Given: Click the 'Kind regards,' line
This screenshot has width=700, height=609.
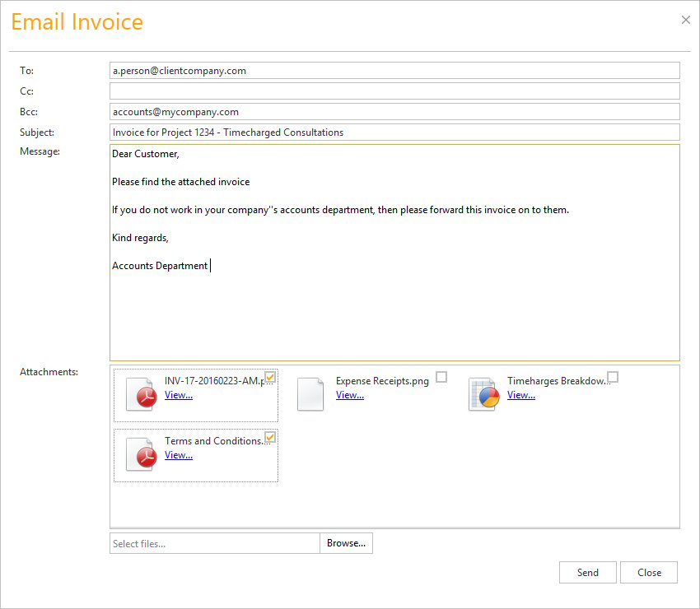Looking at the screenshot, I should pos(140,238).
